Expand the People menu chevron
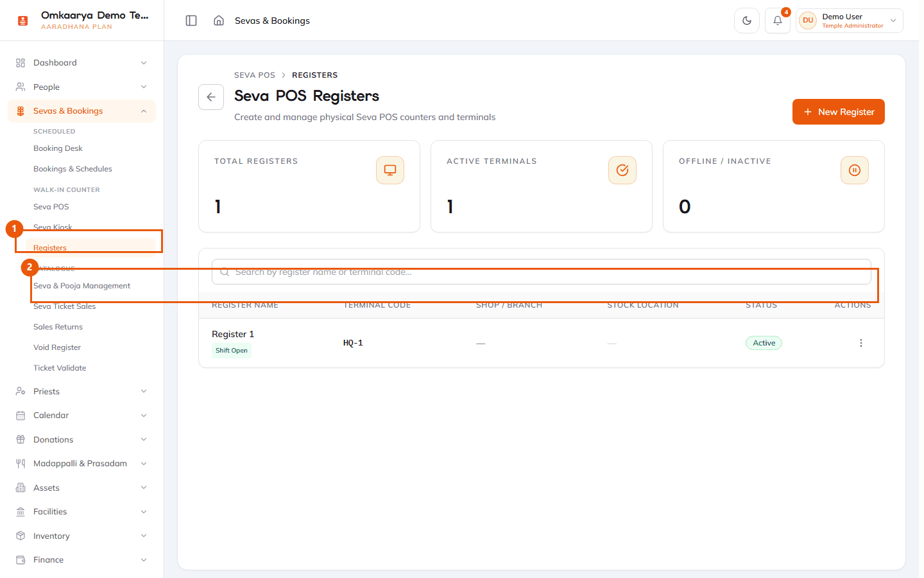The height and width of the screenshot is (578, 924). coord(144,87)
